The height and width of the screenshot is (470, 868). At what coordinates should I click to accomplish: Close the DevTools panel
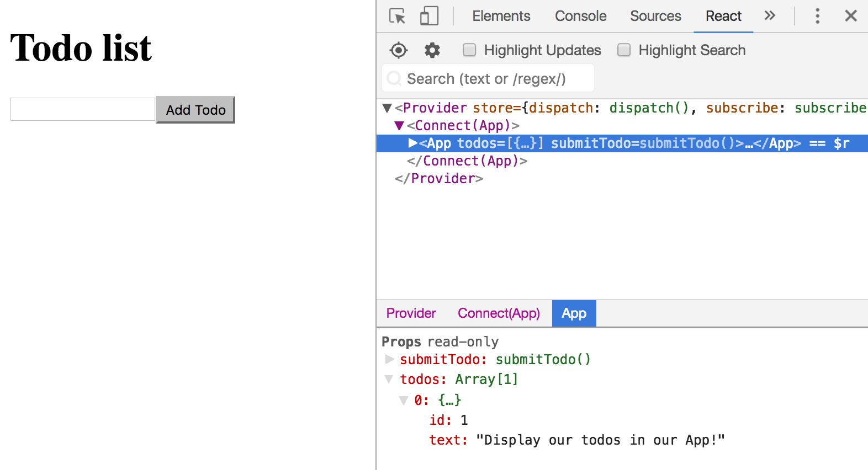tap(850, 16)
